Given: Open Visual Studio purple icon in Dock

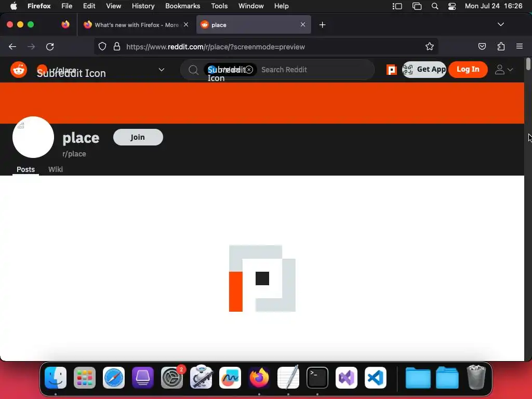Looking at the screenshot, I should (347, 378).
